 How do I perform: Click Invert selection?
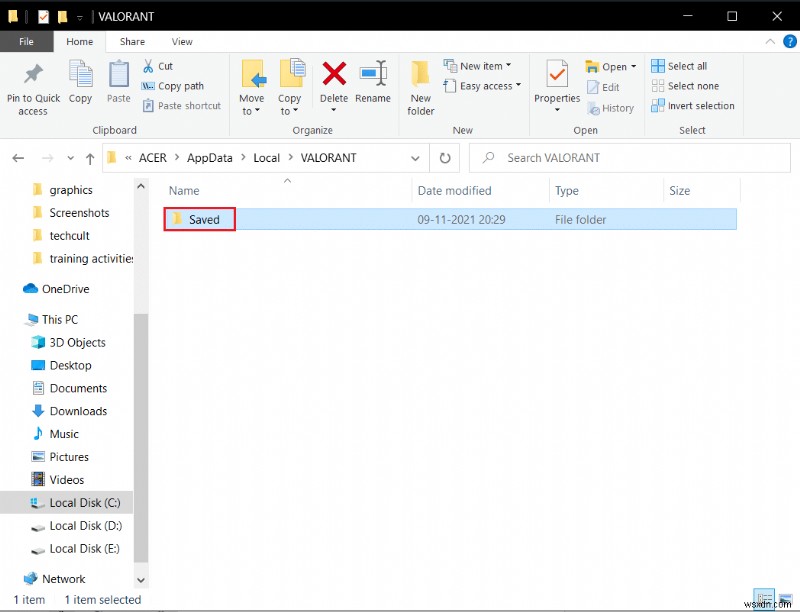tap(693, 106)
